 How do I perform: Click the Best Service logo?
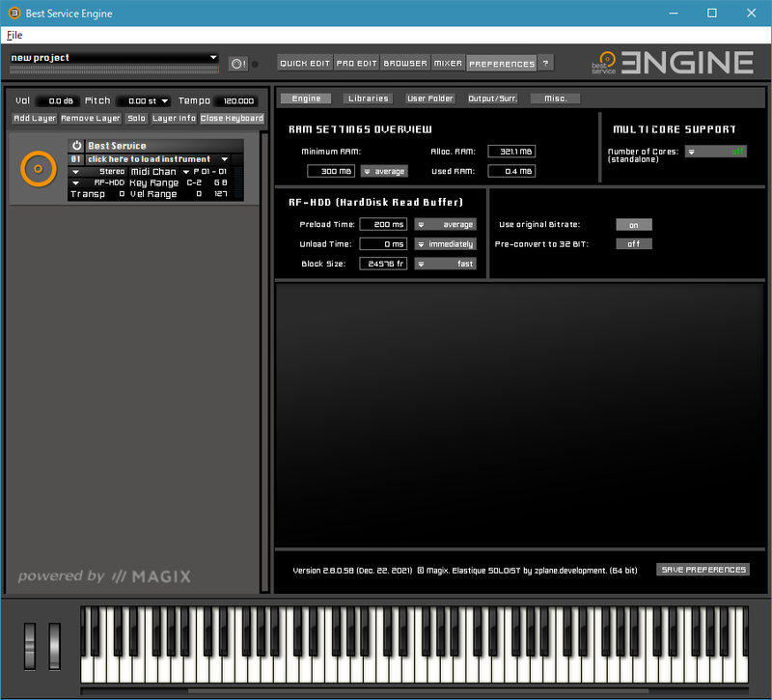pyautogui.click(x=605, y=62)
